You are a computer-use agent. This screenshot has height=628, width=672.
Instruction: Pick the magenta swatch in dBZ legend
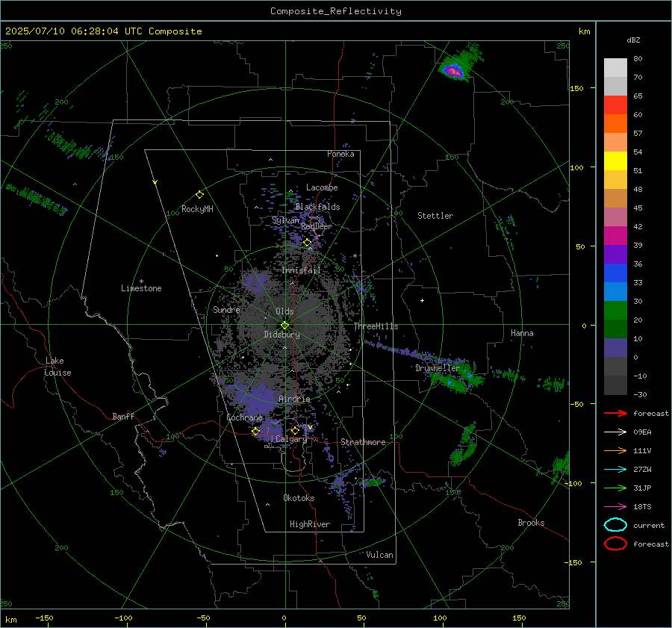tap(615, 236)
